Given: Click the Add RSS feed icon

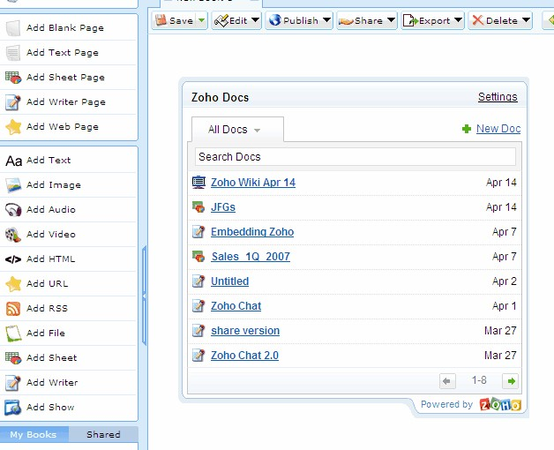Looking at the screenshot, I should (13, 309).
